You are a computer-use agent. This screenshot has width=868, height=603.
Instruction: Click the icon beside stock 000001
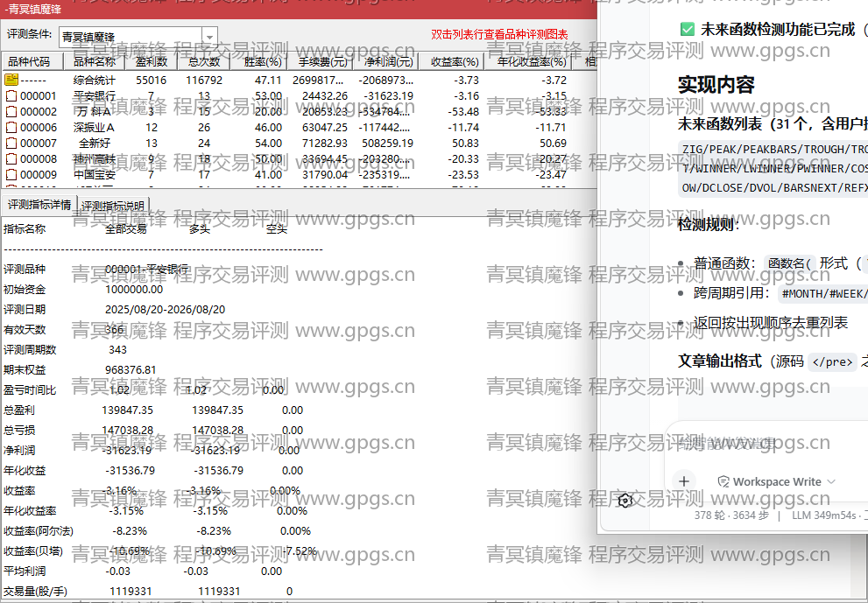tap(11, 95)
